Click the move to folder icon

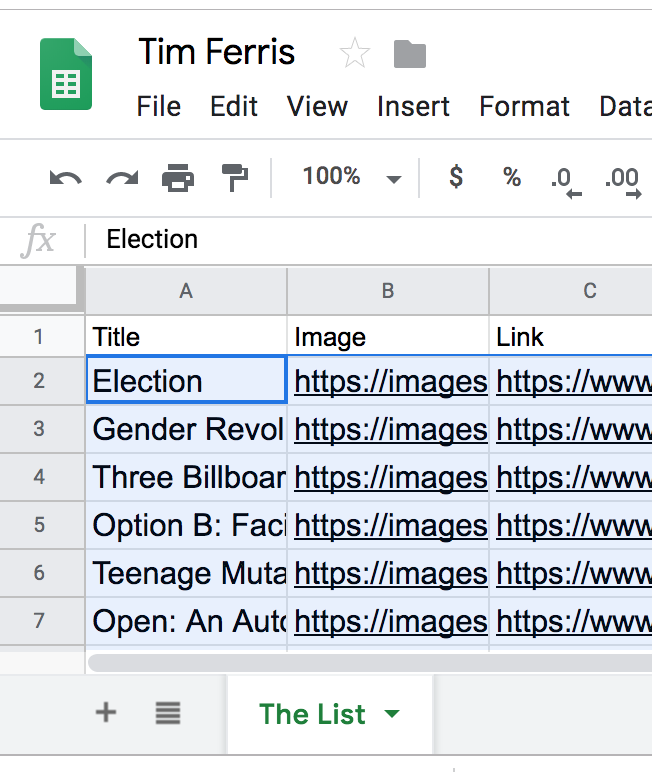coord(410,54)
